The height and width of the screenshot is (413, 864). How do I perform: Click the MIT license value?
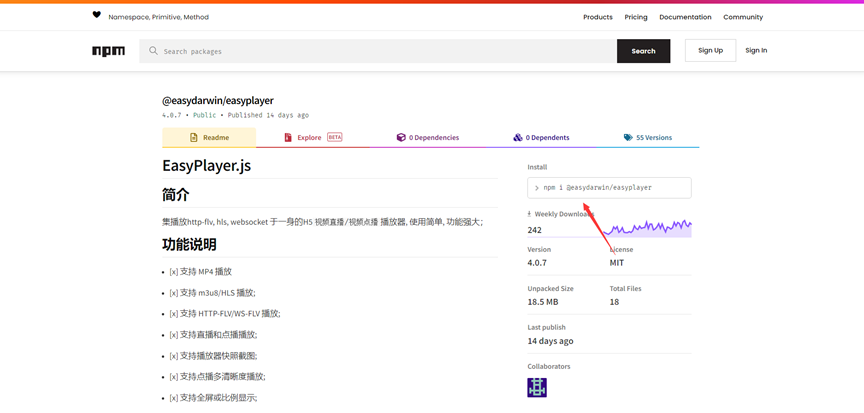pyautogui.click(x=617, y=263)
